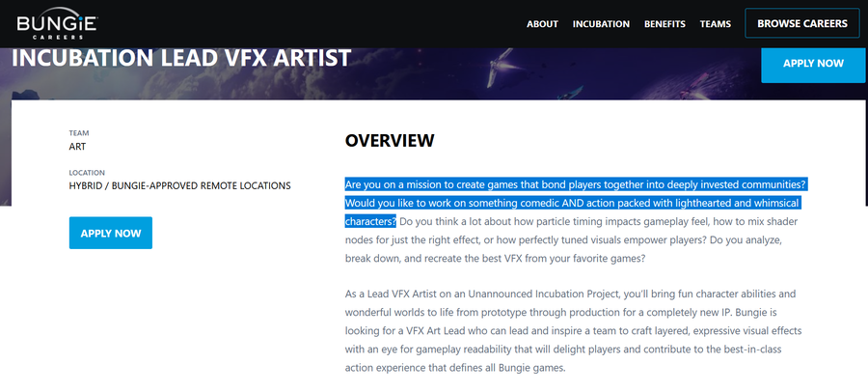Click the Location label
The width and height of the screenshot is (868, 392).
pyautogui.click(x=87, y=173)
